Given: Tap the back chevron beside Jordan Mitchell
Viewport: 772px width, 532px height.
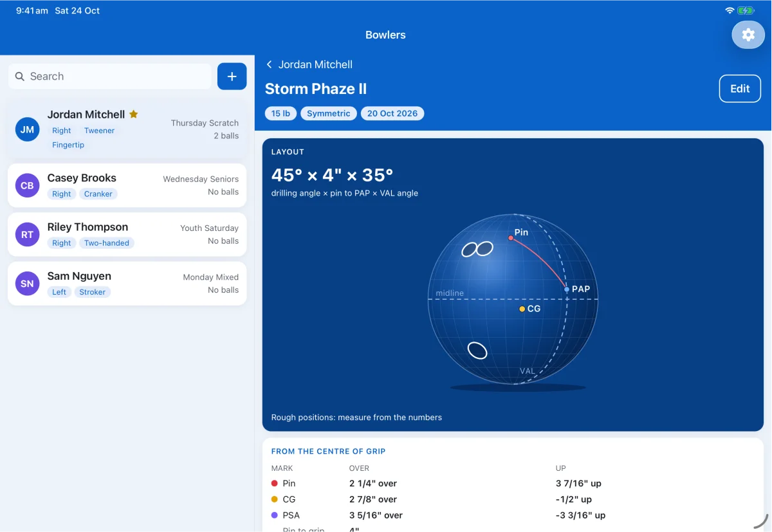Looking at the screenshot, I should tap(270, 64).
